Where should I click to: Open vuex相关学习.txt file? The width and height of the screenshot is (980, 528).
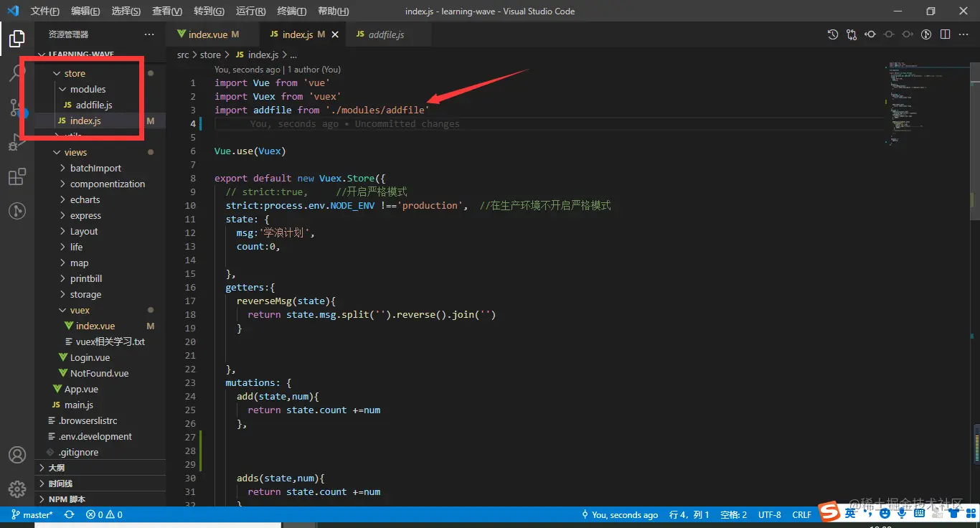point(110,341)
